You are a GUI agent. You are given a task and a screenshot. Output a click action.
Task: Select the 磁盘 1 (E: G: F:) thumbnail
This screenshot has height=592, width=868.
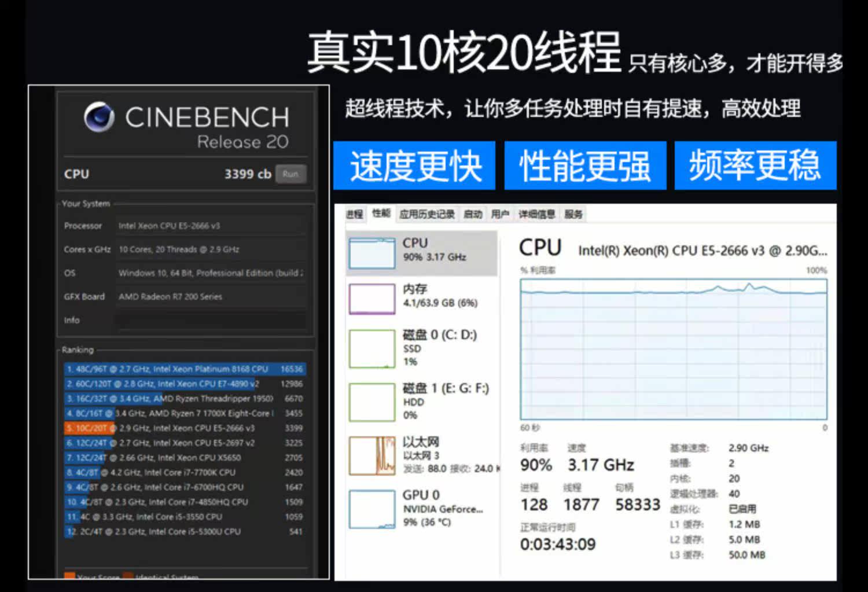click(x=372, y=402)
